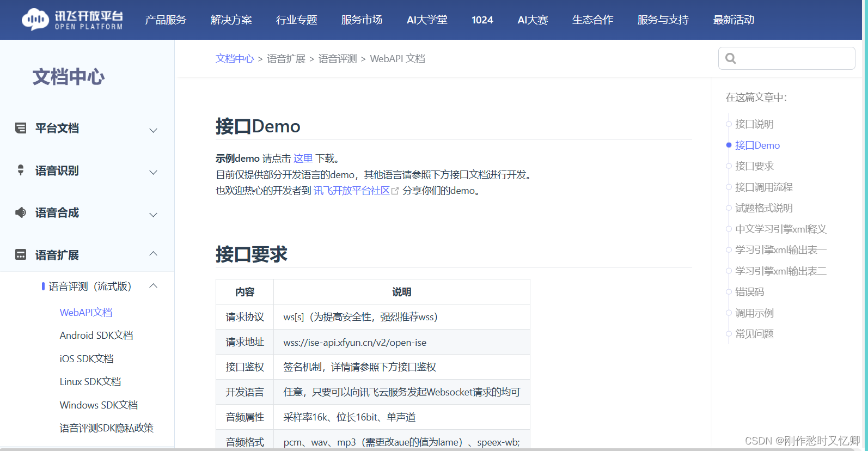Jump to 学习引擎xml输出表二 in outline
This screenshot has width=868, height=451.
781,271
